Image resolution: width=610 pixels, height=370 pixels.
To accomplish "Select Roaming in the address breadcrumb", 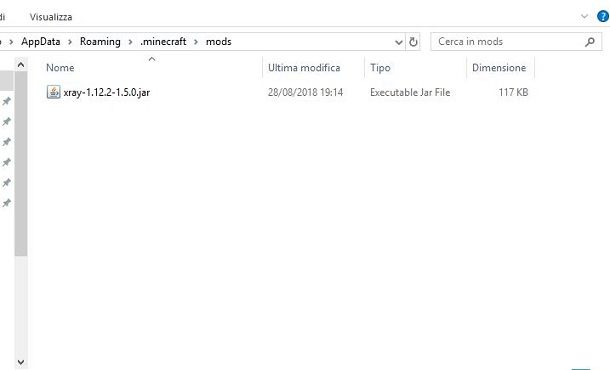I will (100, 42).
